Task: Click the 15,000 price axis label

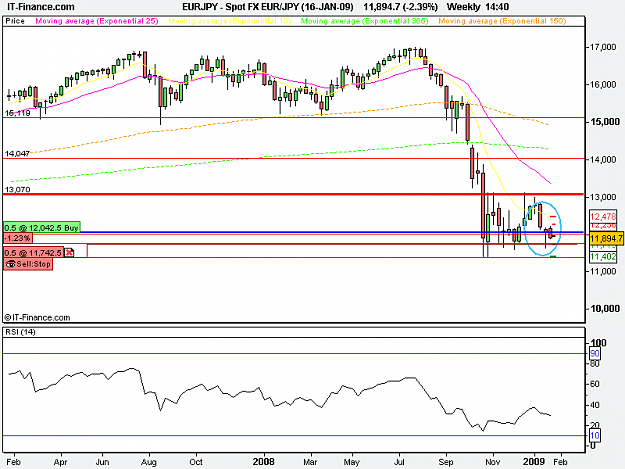Action: pyautogui.click(x=605, y=122)
